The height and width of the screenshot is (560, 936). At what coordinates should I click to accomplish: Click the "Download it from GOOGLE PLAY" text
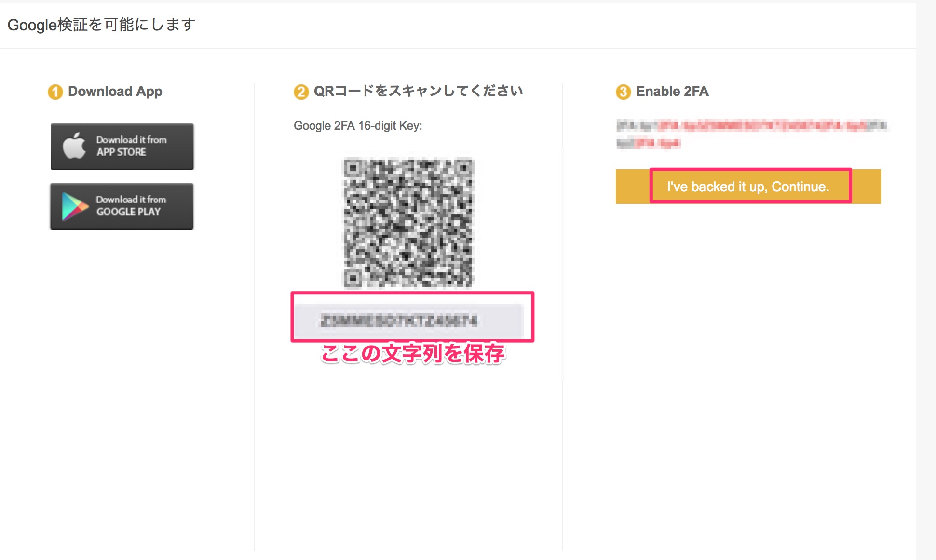point(131,206)
